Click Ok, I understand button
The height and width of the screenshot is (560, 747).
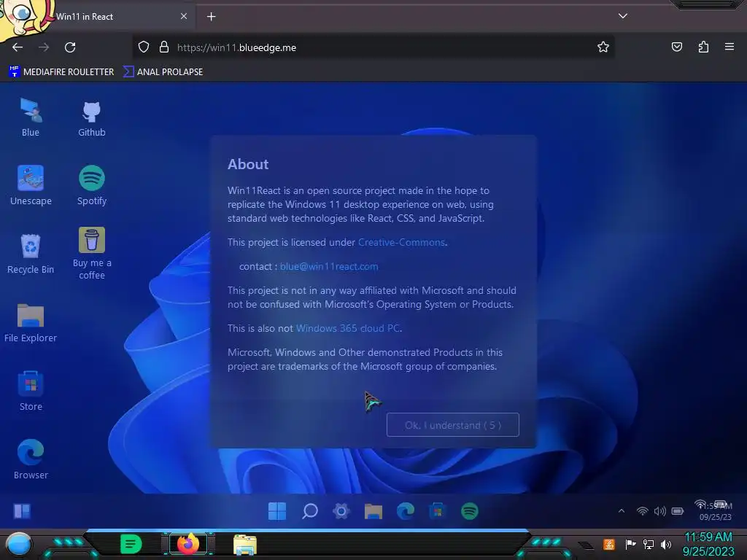452,425
